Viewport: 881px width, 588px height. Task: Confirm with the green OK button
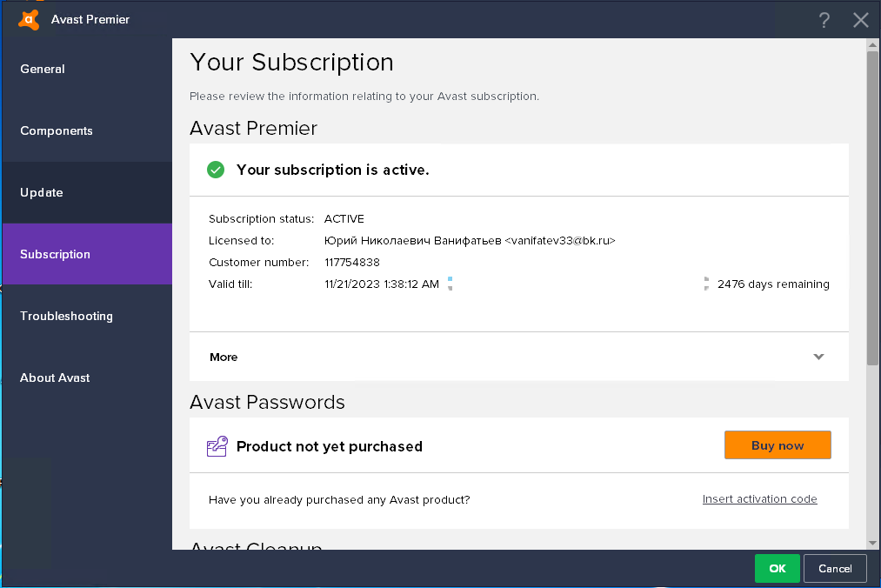(x=778, y=568)
